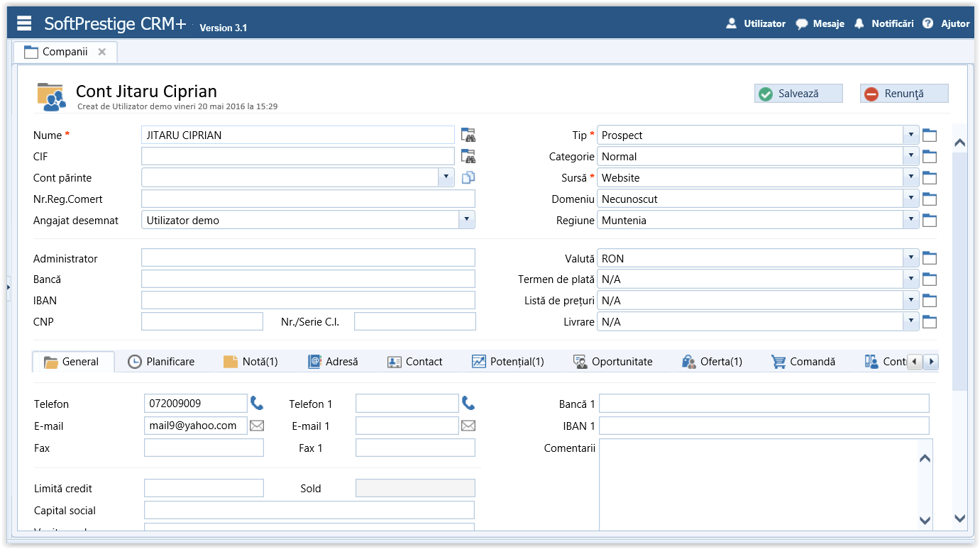This screenshot has width=980, height=549.
Task: Open the Regiune dropdown showing Muntenia
Action: (x=911, y=221)
